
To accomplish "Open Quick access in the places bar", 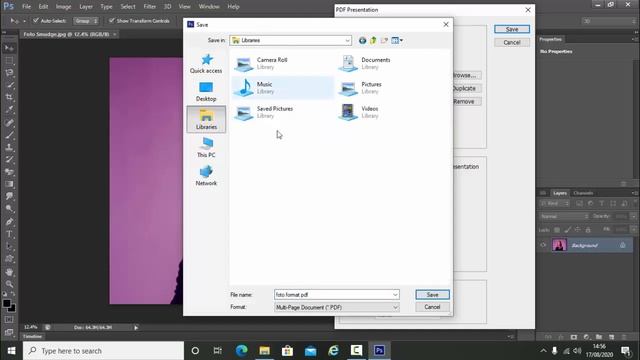I will [206, 64].
